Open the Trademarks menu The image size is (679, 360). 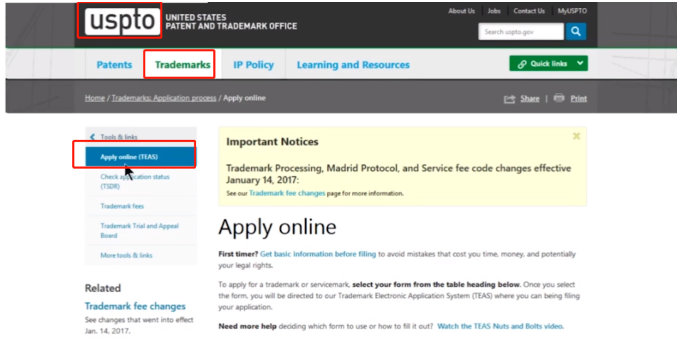pos(182,65)
